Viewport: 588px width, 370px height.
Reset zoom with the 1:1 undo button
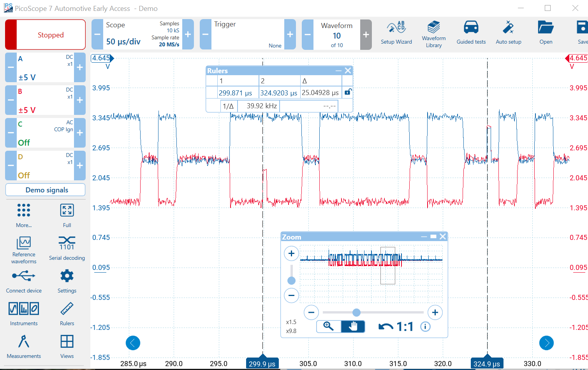pyautogui.click(x=396, y=326)
